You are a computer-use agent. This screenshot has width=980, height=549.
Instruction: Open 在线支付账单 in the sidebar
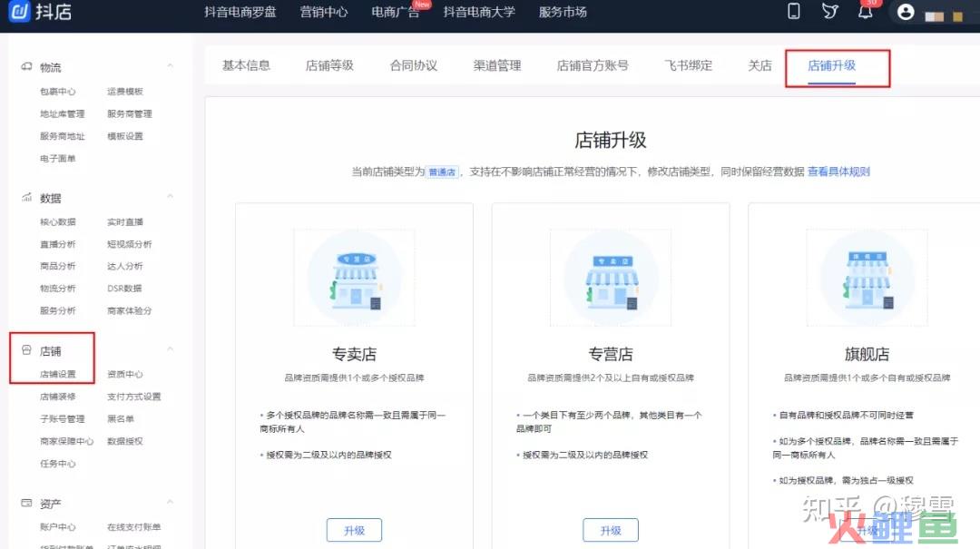133,527
